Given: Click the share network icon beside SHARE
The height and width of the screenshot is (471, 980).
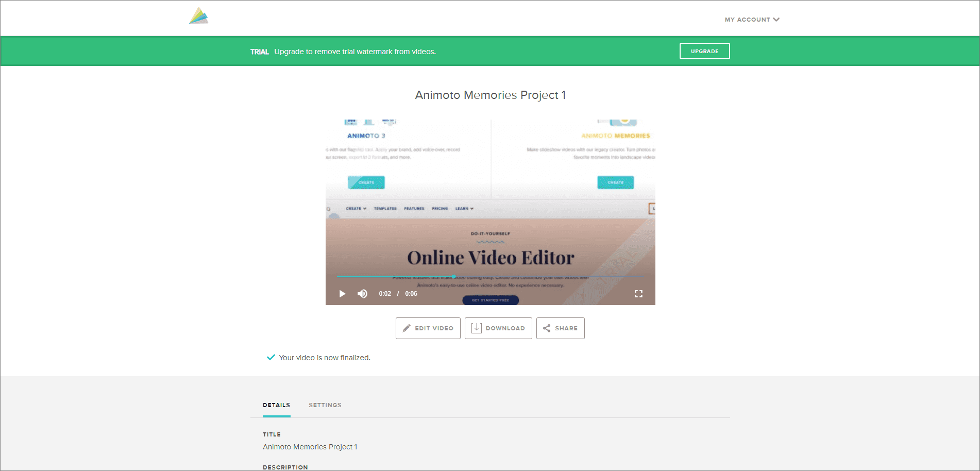Looking at the screenshot, I should pos(547,328).
